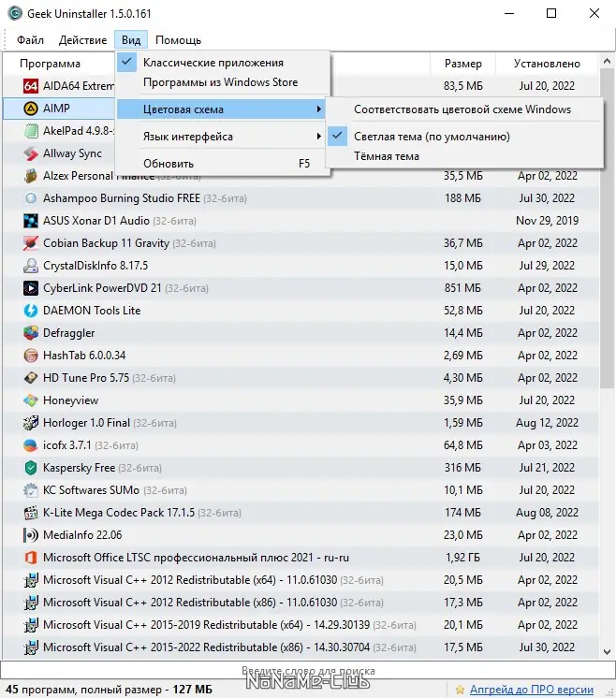The image size is (616, 698).
Task: Close the open Вид menu
Action: (x=131, y=40)
